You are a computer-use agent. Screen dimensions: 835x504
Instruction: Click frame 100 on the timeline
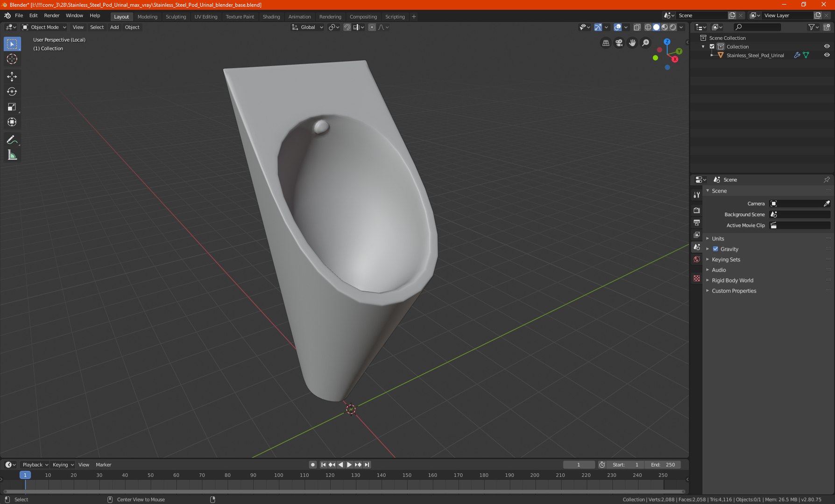pos(279,475)
